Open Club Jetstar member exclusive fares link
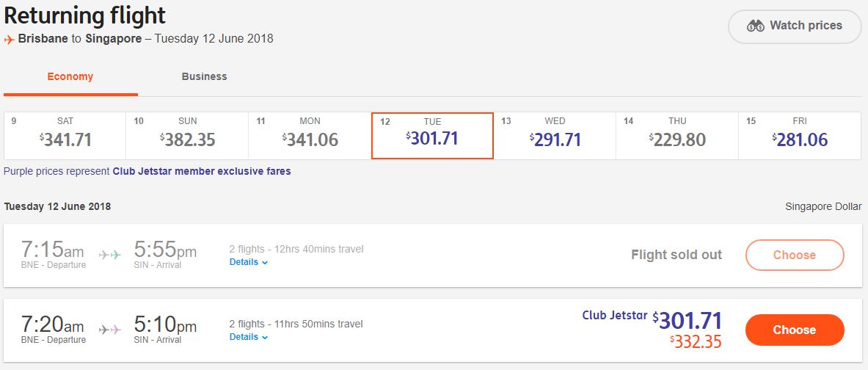 202,171
